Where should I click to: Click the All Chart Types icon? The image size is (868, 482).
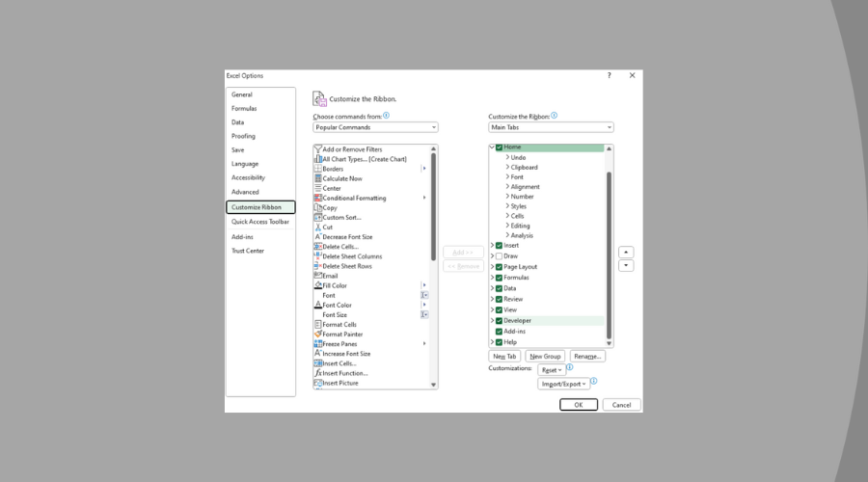click(x=317, y=159)
